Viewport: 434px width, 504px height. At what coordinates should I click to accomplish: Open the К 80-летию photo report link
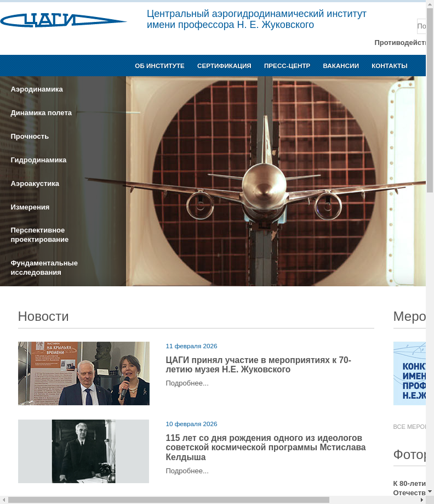click(409, 488)
